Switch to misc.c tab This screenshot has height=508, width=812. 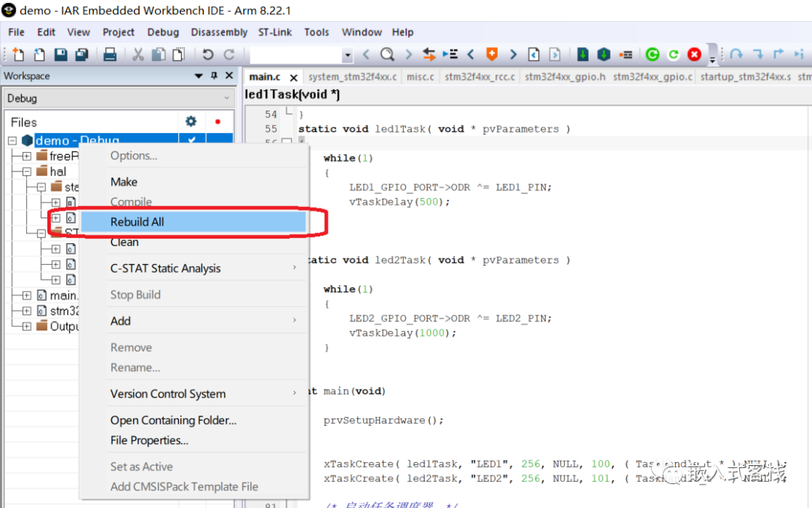pos(420,77)
